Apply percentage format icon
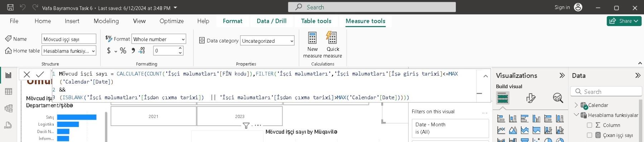This screenshot has width=644, height=142. 123,51
